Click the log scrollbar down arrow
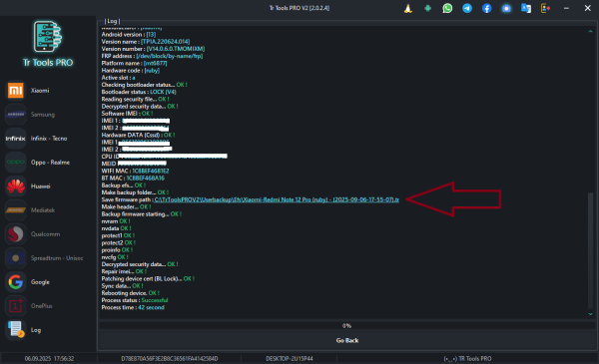Screen dimensions: 599x364 [591, 314]
